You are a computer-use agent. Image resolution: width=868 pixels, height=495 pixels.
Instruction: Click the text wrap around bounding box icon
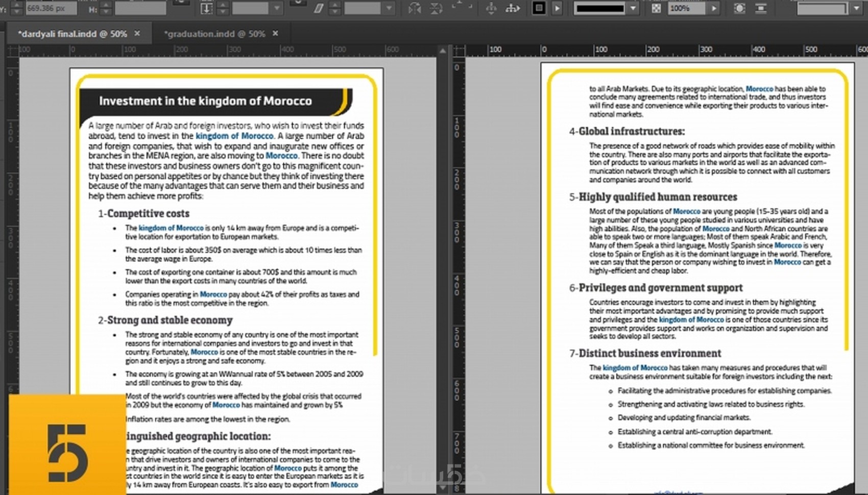coord(739,8)
